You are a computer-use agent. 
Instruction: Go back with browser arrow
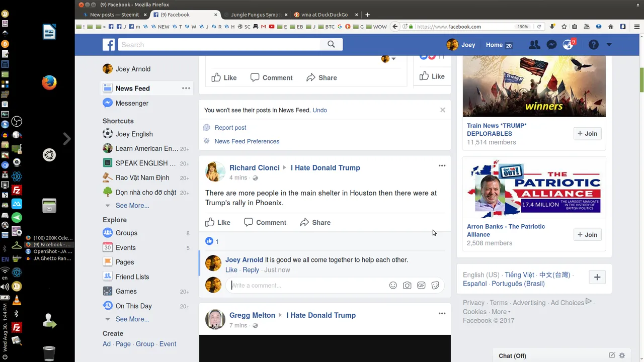tap(395, 27)
